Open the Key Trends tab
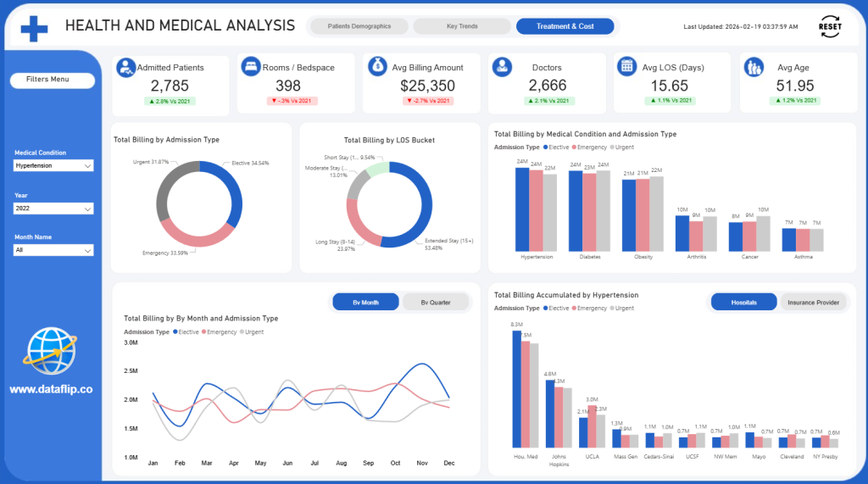This screenshot has height=484, width=868. click(462, 26)
